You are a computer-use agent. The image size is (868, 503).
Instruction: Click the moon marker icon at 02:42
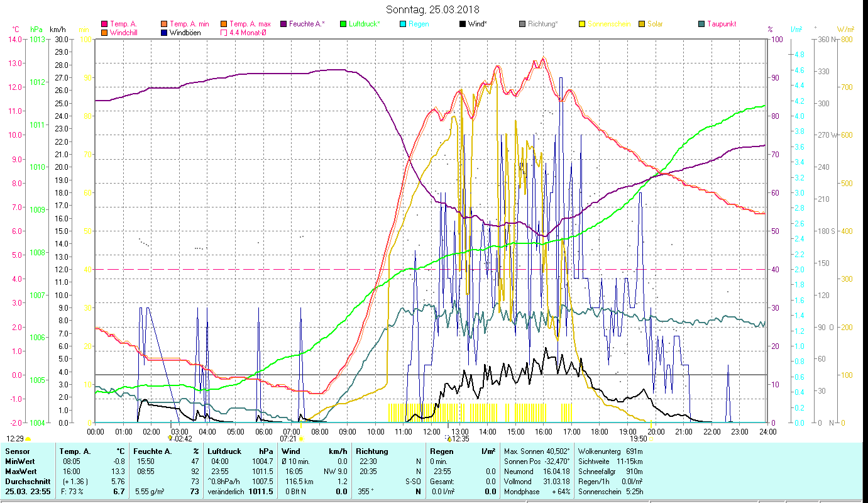tap(170, 438)
